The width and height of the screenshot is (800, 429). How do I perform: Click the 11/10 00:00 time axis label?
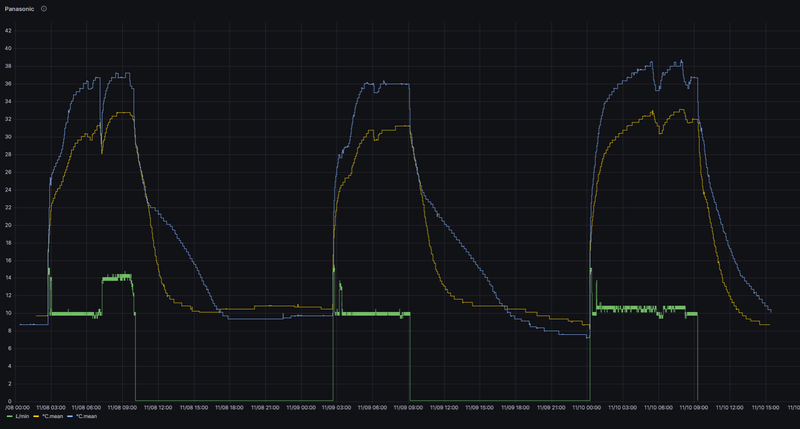tap(586, 408)
